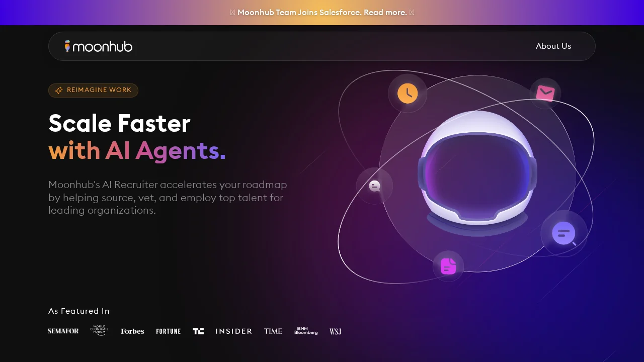Open the About Us page

553,46
